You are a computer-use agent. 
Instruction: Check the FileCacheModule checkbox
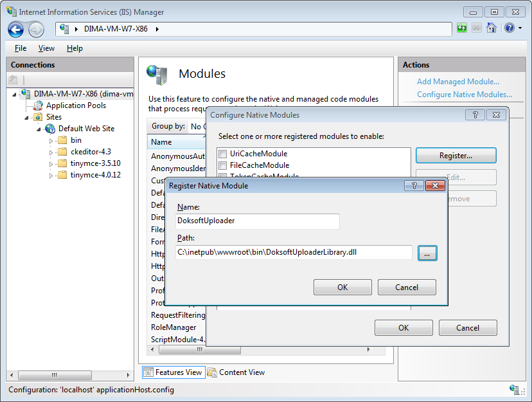[222, 165]
